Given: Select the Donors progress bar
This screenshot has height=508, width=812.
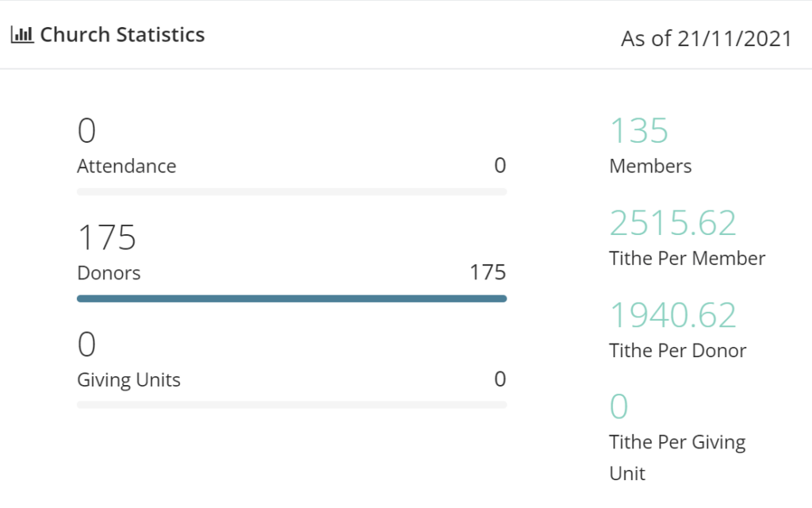Looking at the screenshot, I should [291, 298].
